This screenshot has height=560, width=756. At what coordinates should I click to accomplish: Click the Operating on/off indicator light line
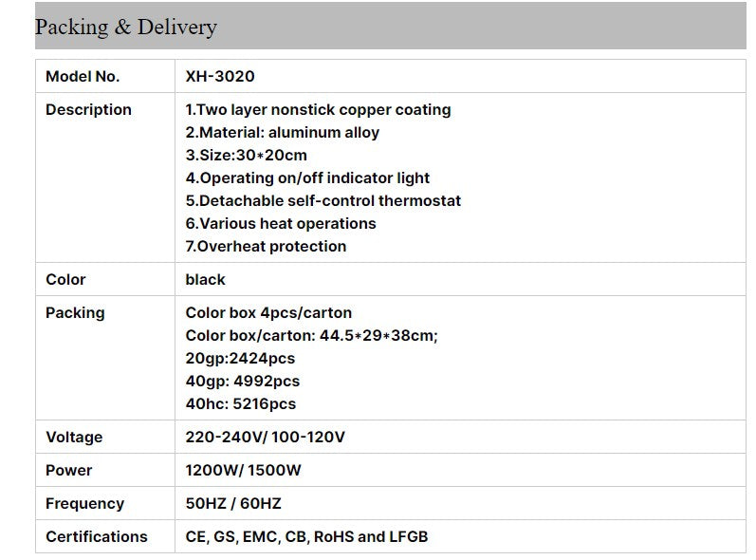point(307,178)
